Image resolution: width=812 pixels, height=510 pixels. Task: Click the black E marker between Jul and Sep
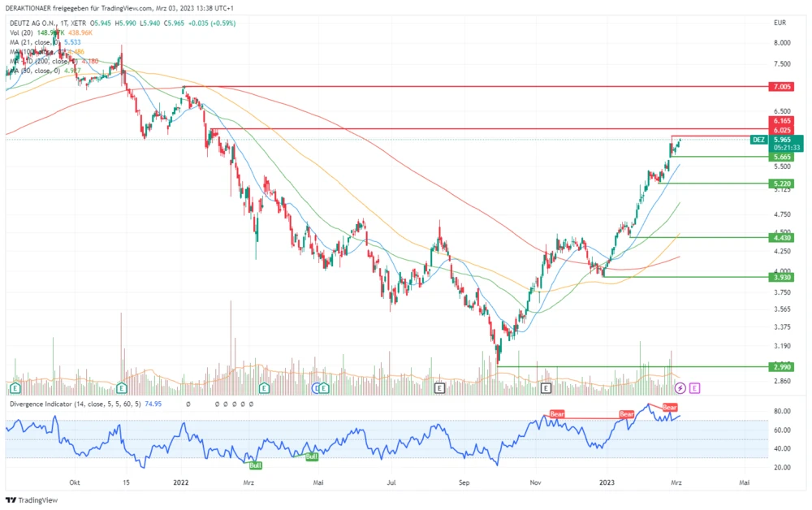point(439,388)
